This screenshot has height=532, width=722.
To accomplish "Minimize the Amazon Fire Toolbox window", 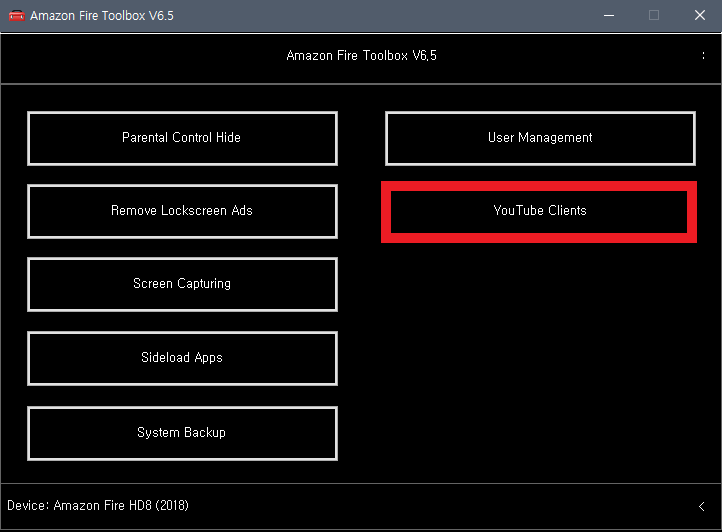I will point(609,16).
